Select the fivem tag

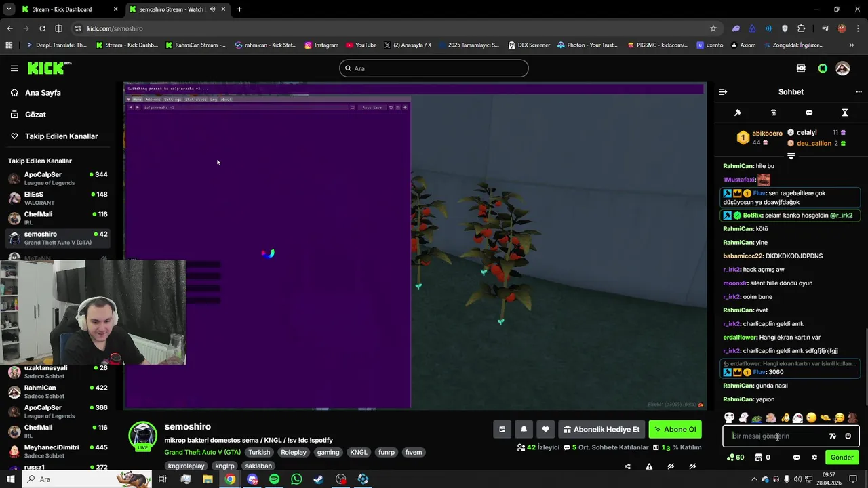tap(413, 452)
